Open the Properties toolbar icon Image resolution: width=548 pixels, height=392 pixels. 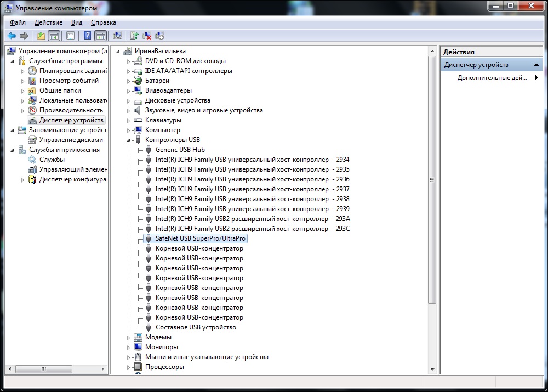tap(70, 36)
